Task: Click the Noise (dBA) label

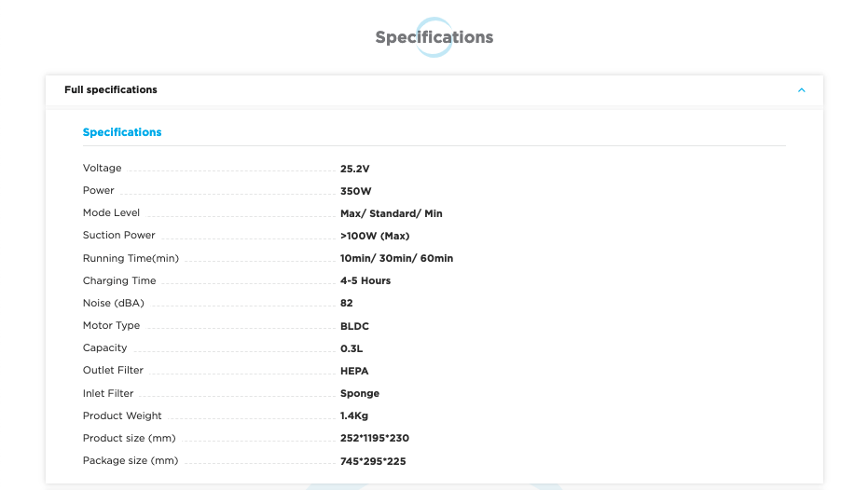Action: 114,303
